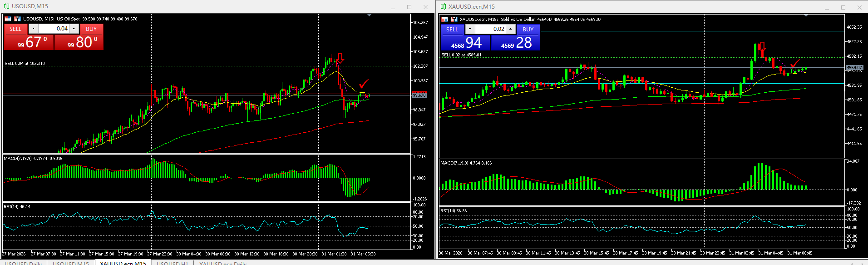The width and height of the screenshot is (868, 265).
Task: Increase XAUUSD lot volume with up arrow
Action: point(510,29)
